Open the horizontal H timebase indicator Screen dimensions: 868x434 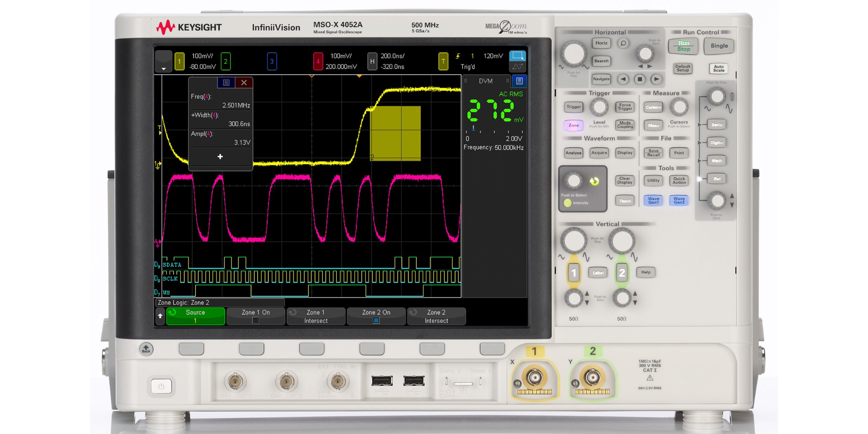(x=372, y=61)
